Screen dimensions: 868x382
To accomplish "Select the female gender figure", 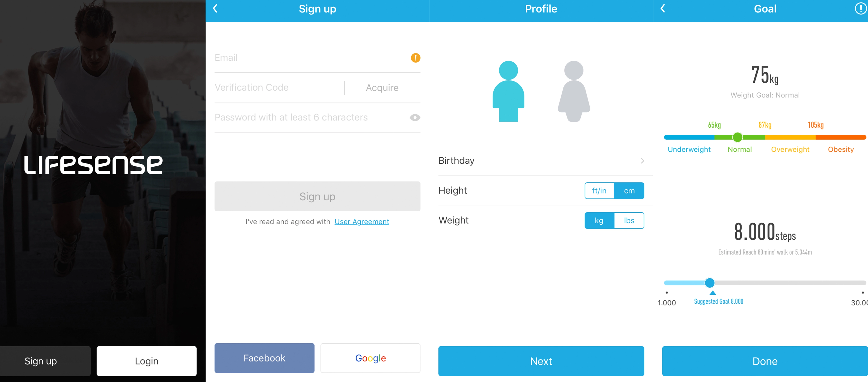I will 573,91.
